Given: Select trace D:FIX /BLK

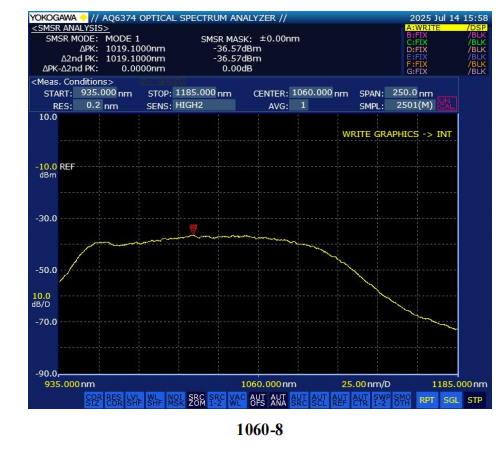Looking at the screenshot, I should (446, 50).
